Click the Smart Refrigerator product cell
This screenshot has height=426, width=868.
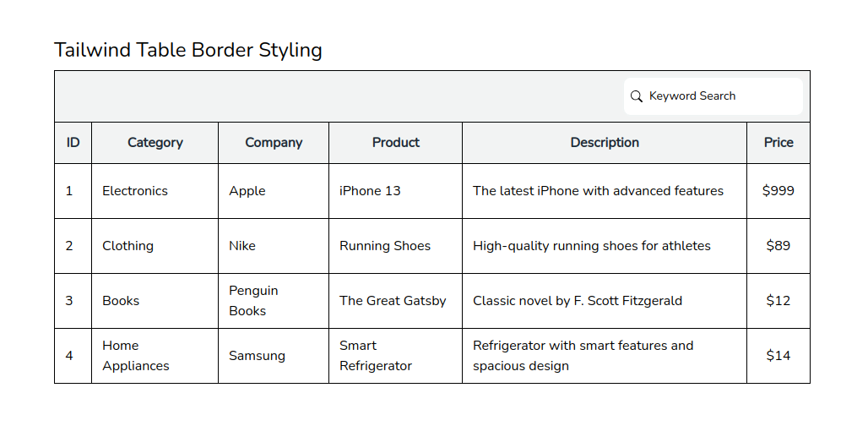click(x=376, y=356)
